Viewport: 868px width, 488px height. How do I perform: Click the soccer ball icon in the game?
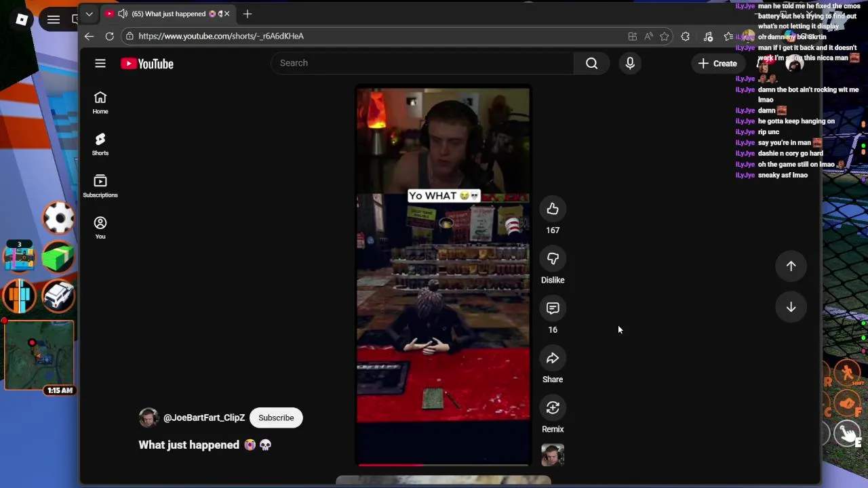point(58,218)
